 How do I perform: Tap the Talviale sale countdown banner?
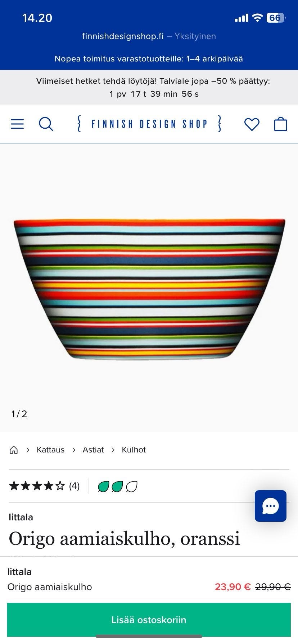[x=149, y=87]
